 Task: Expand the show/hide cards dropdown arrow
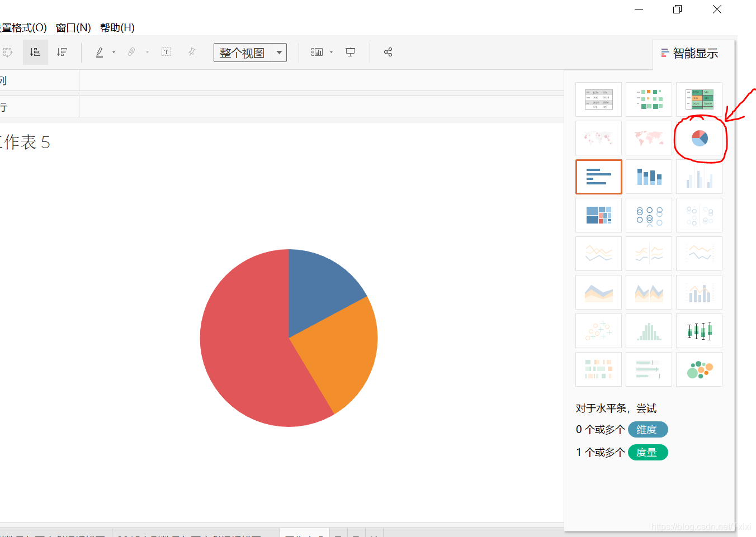pyautogui.click(x=331, y=53)
